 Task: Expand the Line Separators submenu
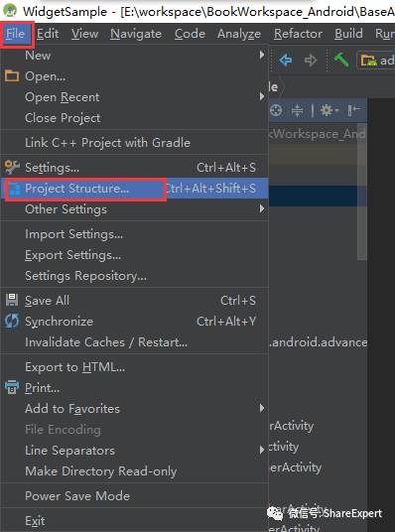tap(134, 451)
